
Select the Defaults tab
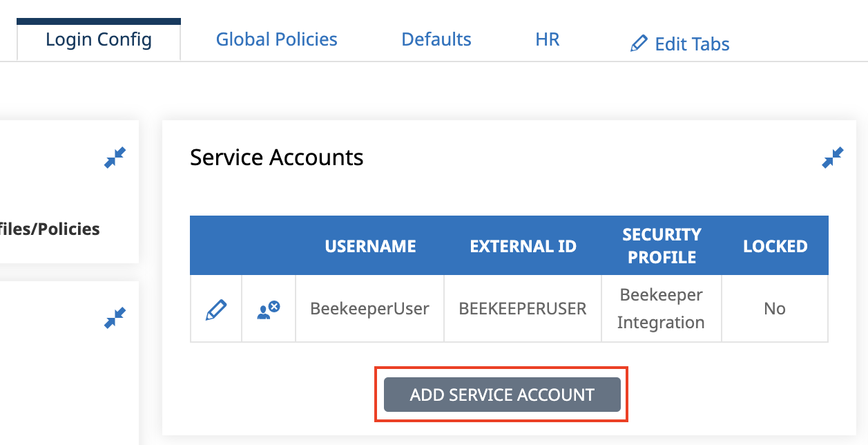click(436, 39)
